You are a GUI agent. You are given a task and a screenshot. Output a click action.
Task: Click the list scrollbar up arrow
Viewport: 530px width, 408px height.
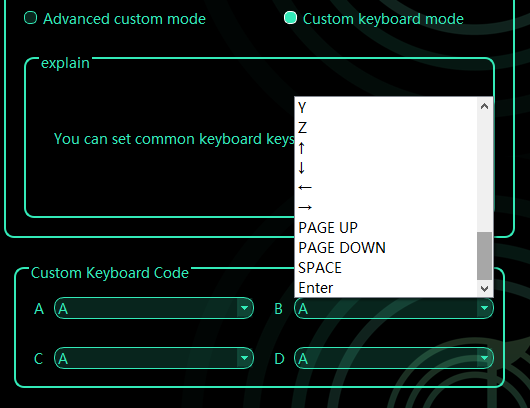tap(484, 106)
